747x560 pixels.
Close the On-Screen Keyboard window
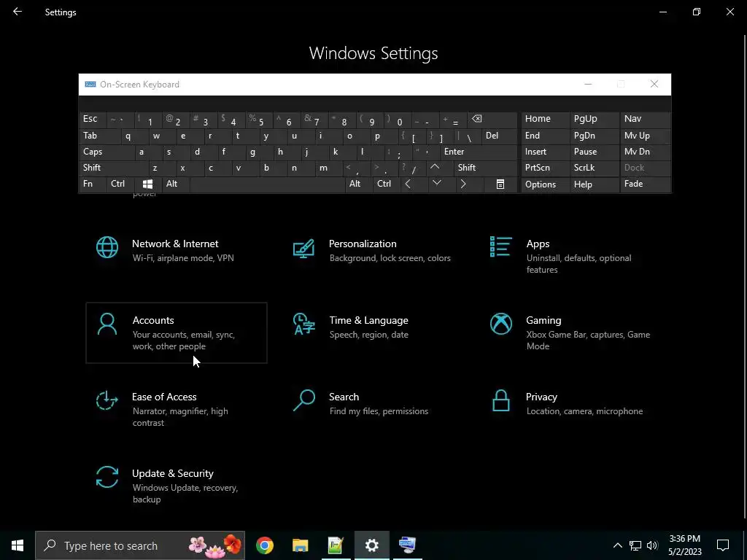point(654,85)
